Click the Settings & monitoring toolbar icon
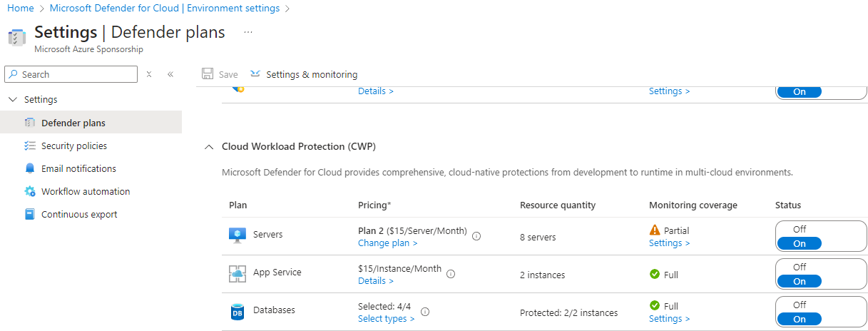The width and height of the screenshot is (868, 331). 255,74
